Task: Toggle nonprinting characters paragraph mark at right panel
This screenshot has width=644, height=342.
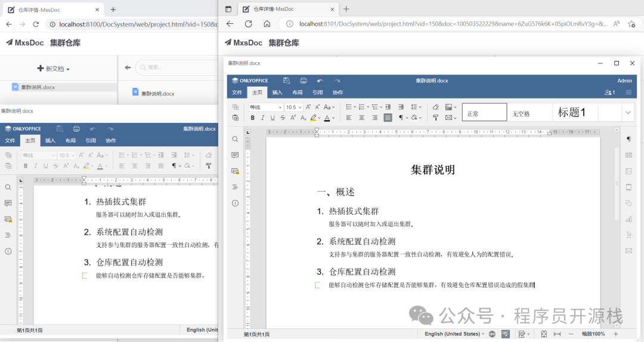Action: point(628,139)
